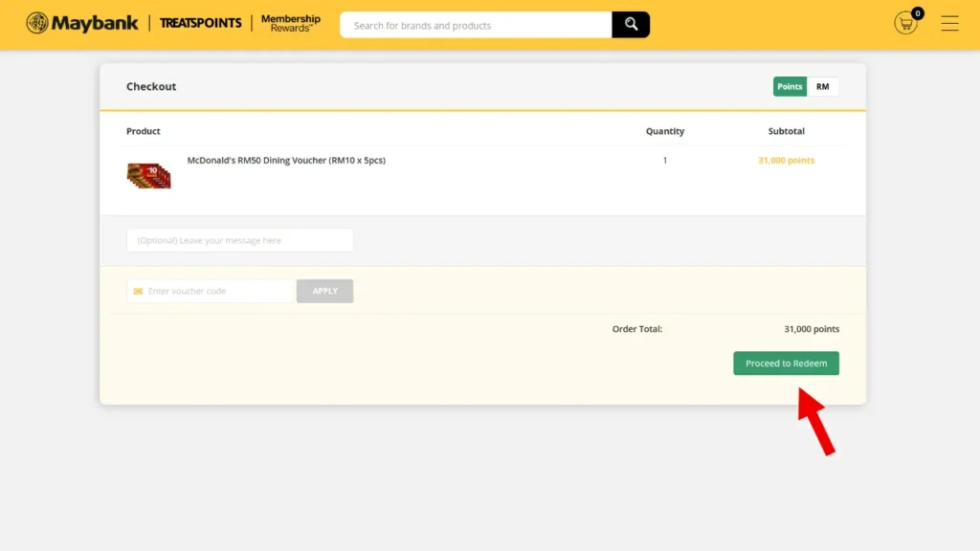Click the Maybank logo
This screenshot has height=551, width=980.
point(82,23)
